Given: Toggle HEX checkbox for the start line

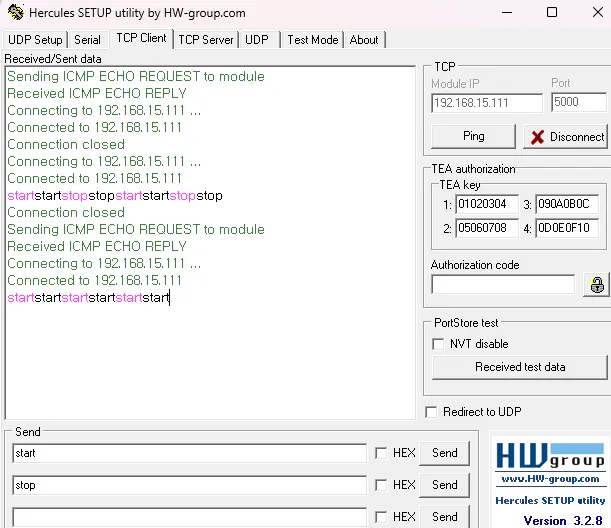Looking at the screenshot, I should 381,453.
